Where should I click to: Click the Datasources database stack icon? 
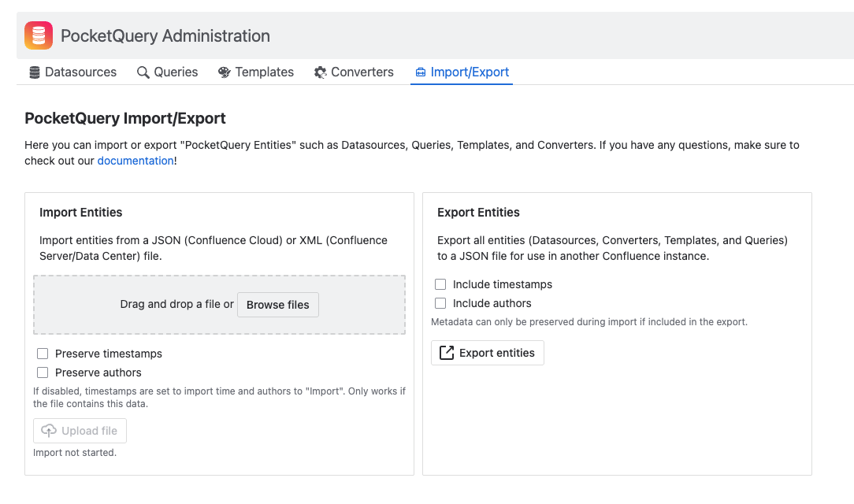pos(35,72)
